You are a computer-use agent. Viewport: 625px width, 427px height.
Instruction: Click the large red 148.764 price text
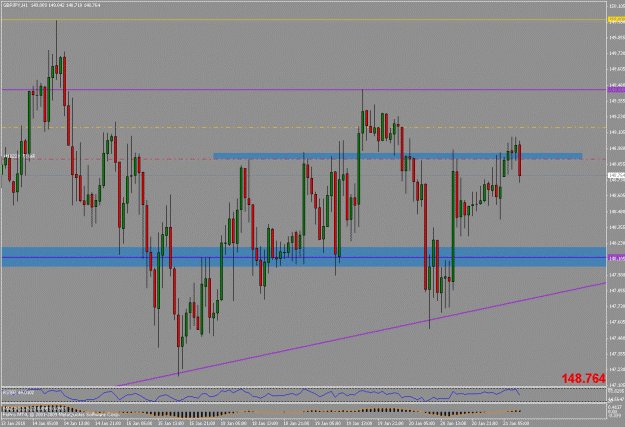[x=583, y=378]
